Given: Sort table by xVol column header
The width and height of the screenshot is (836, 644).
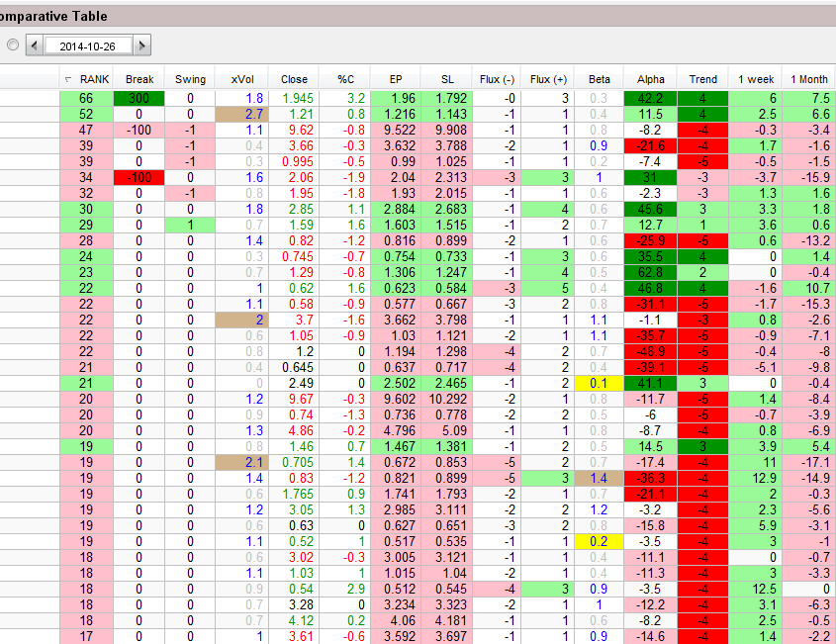Looking at the screenshot, I should tap(241, 79).
